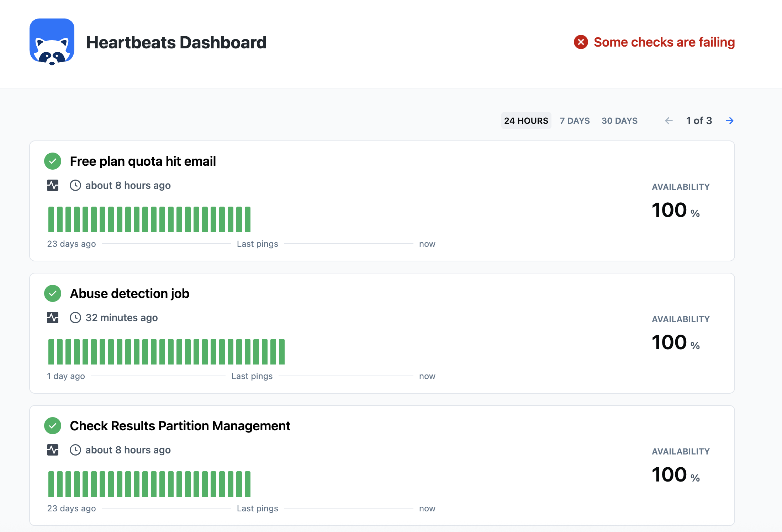Screen dimensions: 782x532
Task: Switch to the 30 DAYS range
Action: pos(619,121)
